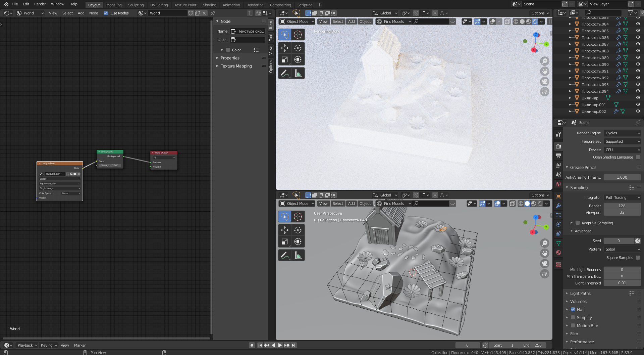The height and width of the screenshot is (355, 644).
Task: Toggle camera view in top viewport
Action: pos(545,82)
